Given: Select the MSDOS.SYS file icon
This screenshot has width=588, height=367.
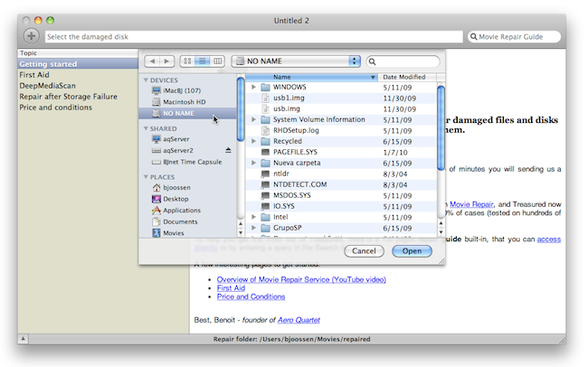Looking at the screenshot, I should 265,195.
